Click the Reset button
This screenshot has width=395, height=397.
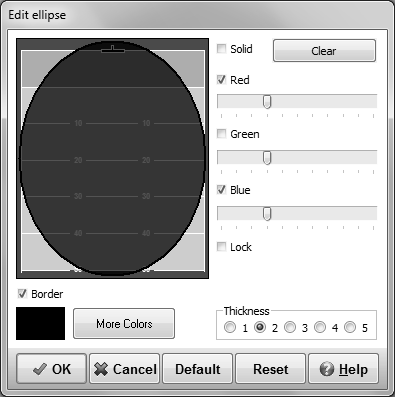click(x=271, y=369)
